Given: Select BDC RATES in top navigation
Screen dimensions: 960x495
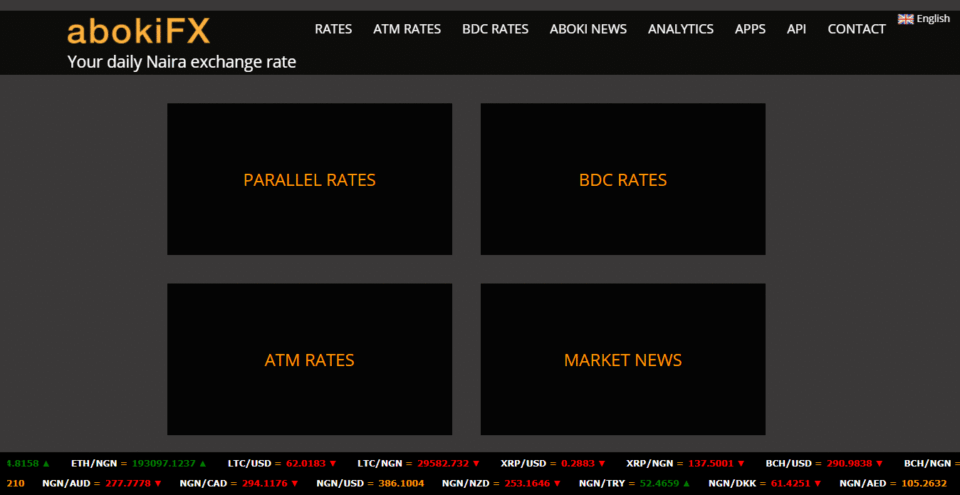Looking at the screenshot, I should (x=495, y=29).
